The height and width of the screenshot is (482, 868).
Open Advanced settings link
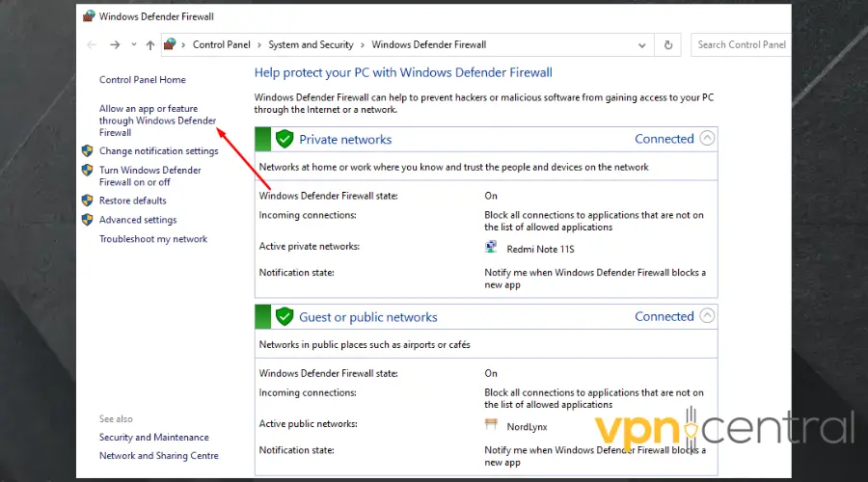point(138,220)
